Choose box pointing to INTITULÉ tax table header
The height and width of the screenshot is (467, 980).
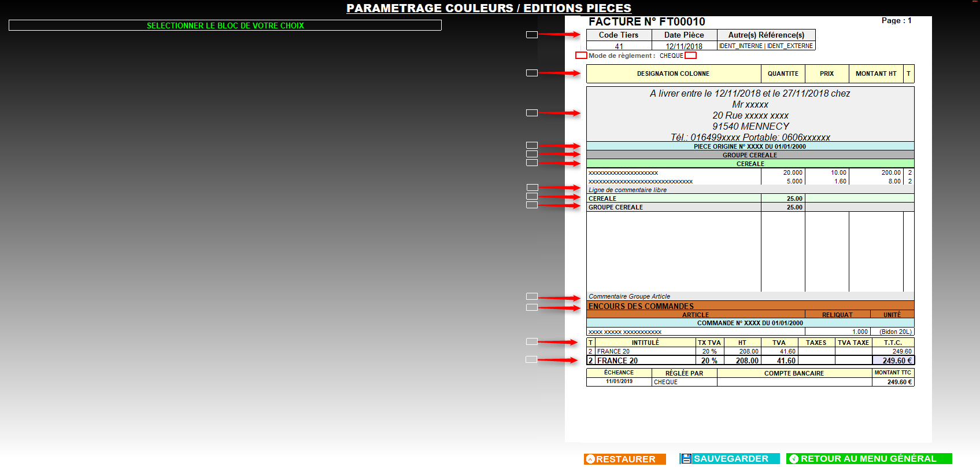pyautogui.click(x=532, y=341)
